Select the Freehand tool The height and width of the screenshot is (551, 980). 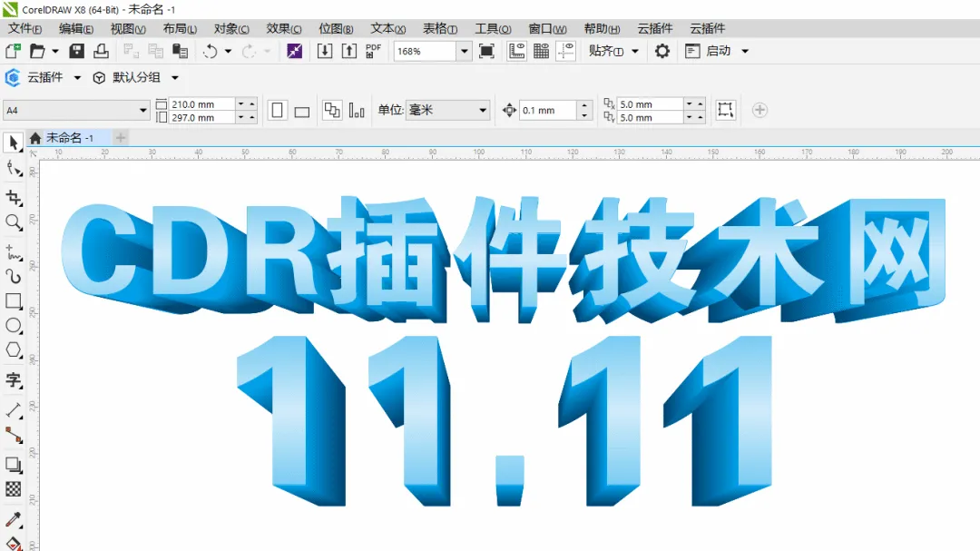13,252
